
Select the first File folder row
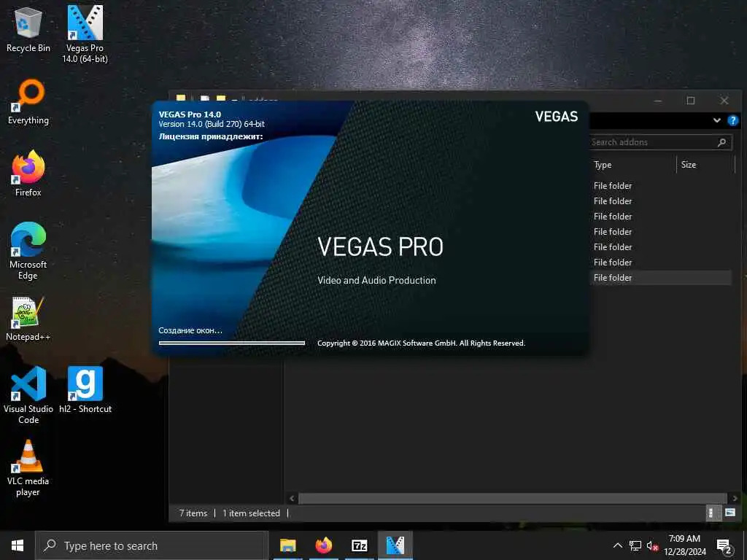click(661, 186)
